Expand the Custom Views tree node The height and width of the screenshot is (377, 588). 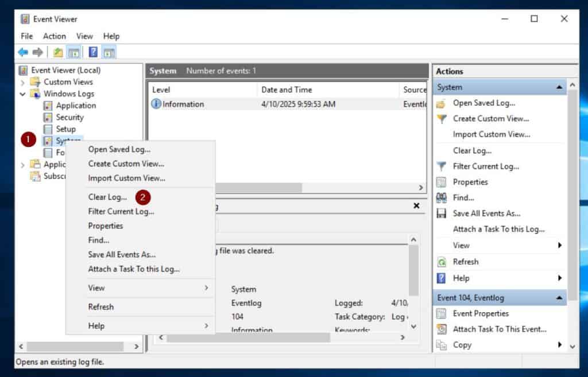[22, 82]
